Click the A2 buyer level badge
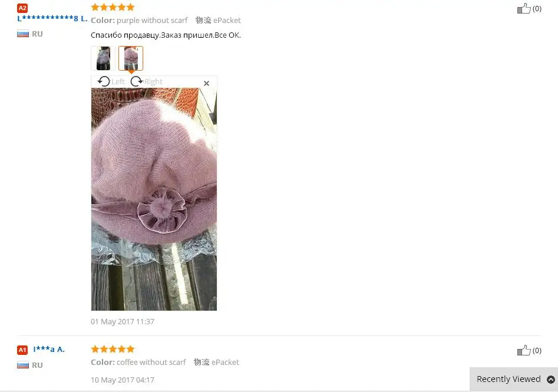This screenshot has width=558, height=392. tap(22, 8)
